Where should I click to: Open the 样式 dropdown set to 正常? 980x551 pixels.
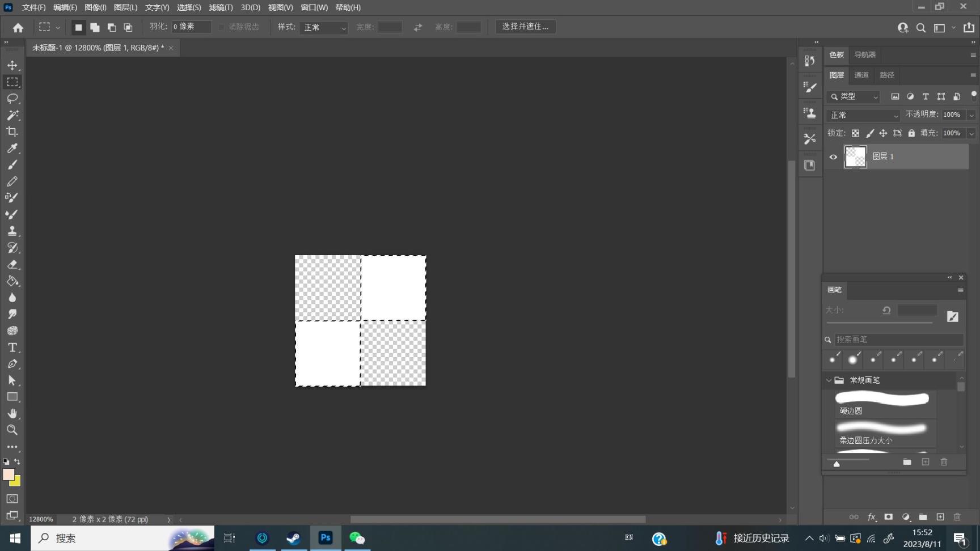coord(323,27)
